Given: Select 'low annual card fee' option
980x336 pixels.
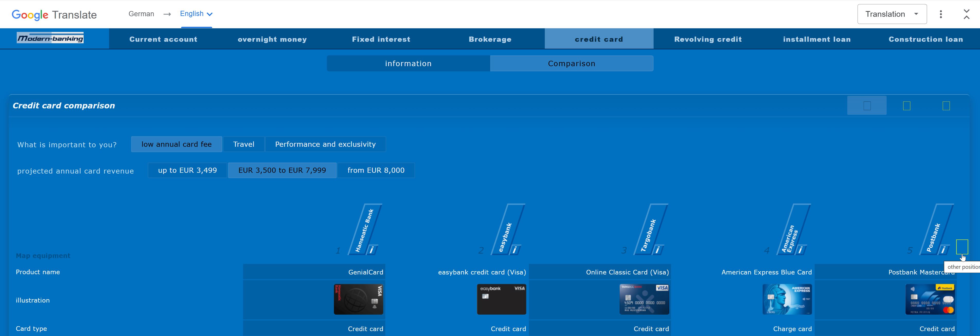Looking at the screenshot, I should (x=176, y=144).
